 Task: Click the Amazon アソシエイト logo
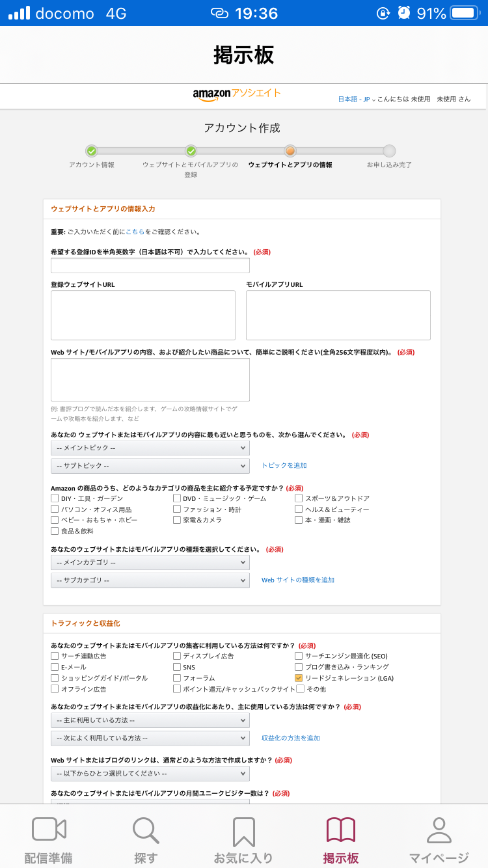237,94
